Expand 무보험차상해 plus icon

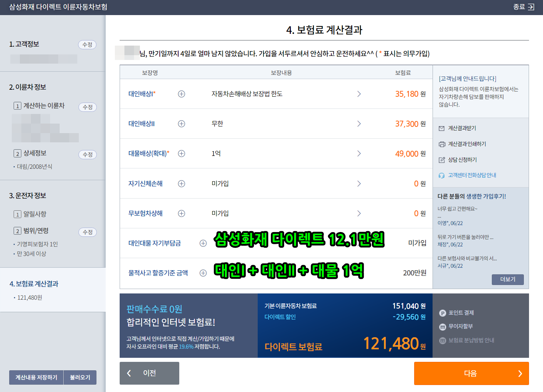click(x=181, y=213)
